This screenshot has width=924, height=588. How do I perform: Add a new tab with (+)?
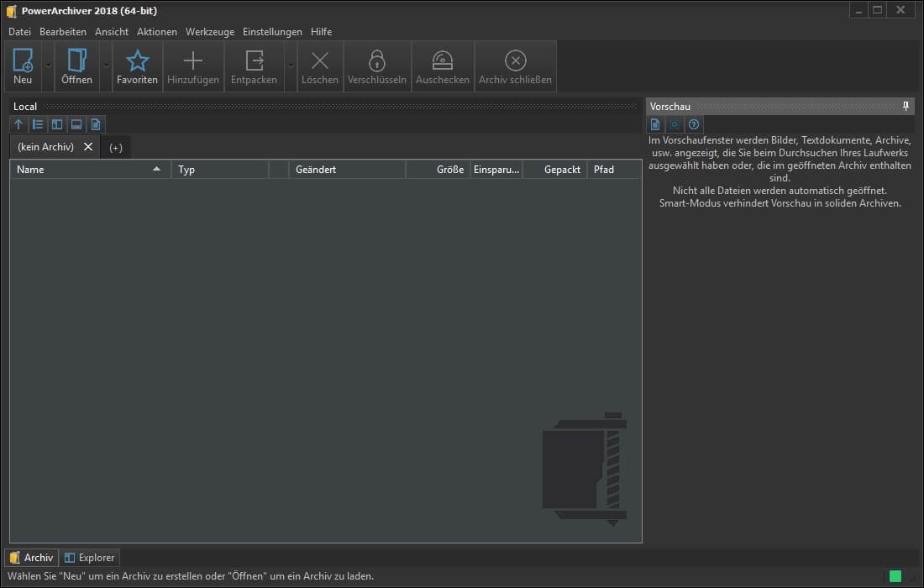(116, 148)
